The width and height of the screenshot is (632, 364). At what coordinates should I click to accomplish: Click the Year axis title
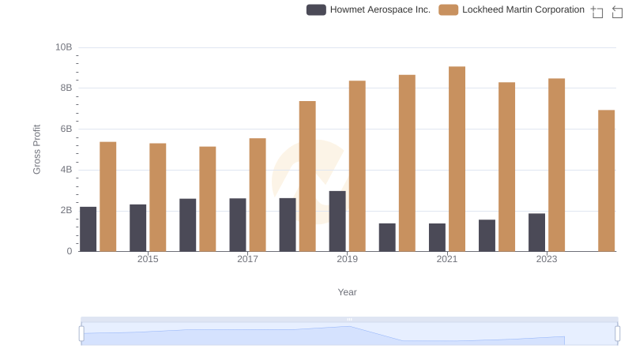[x=348, y=292]
